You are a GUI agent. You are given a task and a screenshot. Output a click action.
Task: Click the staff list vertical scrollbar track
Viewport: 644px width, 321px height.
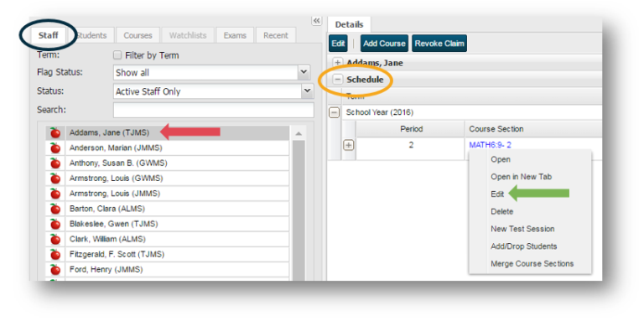[x=299, y=210]
